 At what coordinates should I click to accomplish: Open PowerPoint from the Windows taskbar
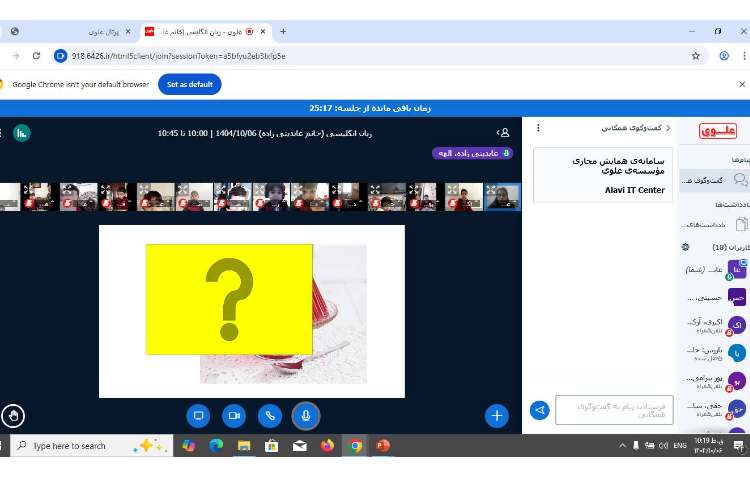382,446
